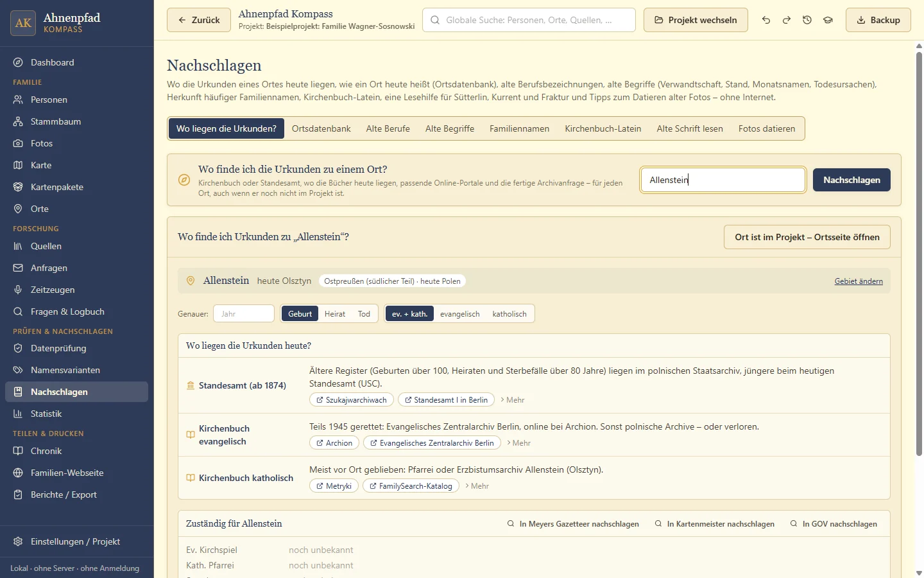Open Familien-Webseite in the sidebar
This screenshot has width=924, height=578.
(x=76, y=473)
